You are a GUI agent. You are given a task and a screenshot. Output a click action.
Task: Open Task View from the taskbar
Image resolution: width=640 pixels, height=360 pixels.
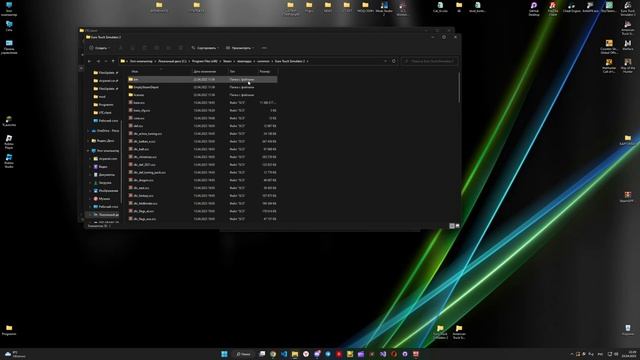(262, 354)
